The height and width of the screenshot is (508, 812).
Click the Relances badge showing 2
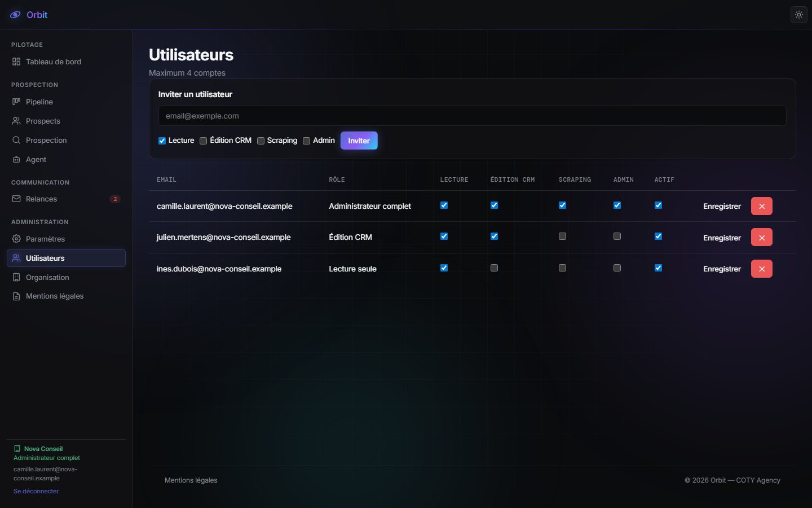point(115,199)
